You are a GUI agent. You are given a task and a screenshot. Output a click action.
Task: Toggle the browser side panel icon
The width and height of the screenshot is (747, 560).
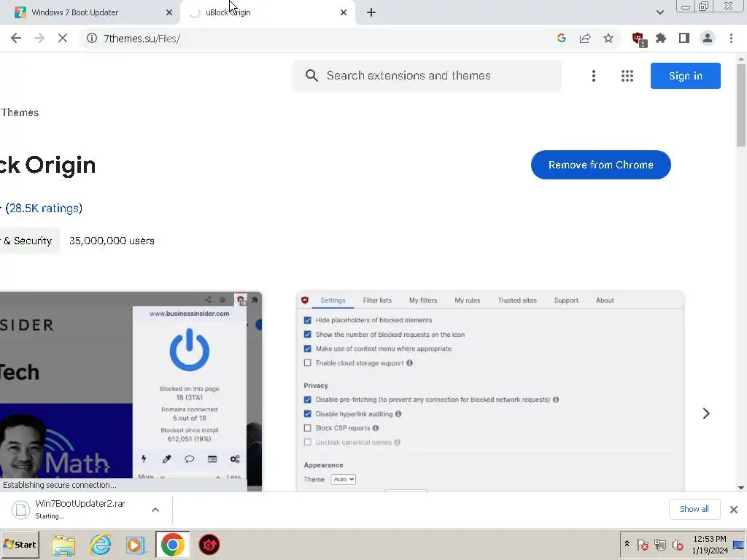(x=684, y=38)
